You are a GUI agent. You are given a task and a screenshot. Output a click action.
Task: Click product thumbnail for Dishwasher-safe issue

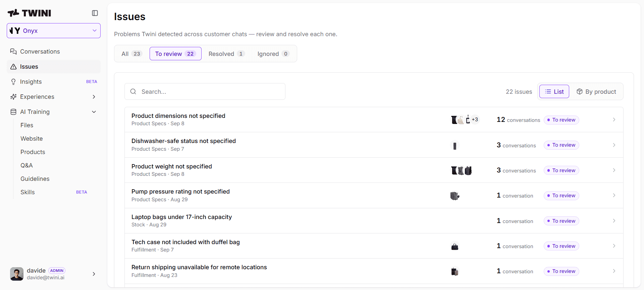[455, 146]
